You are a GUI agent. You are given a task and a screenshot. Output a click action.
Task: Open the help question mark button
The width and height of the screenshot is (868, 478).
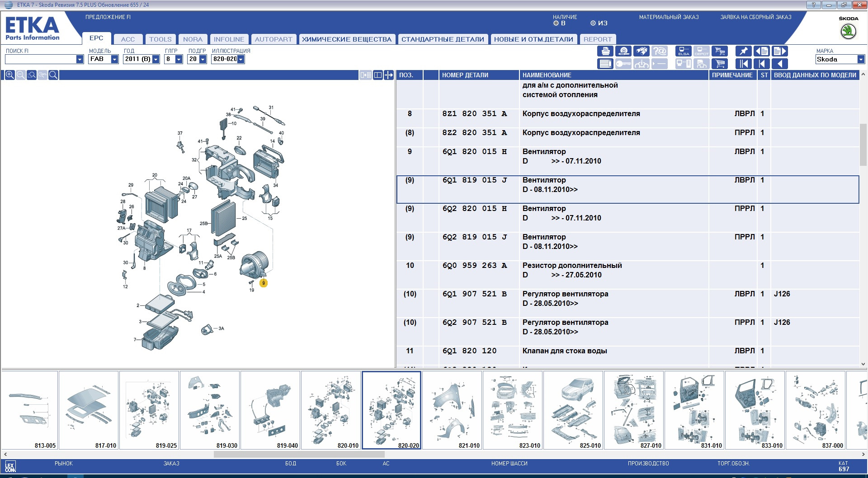(x=814, y=5)
